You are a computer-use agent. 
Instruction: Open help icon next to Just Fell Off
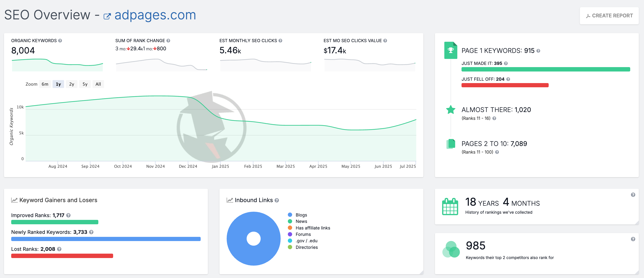(508, 79)
